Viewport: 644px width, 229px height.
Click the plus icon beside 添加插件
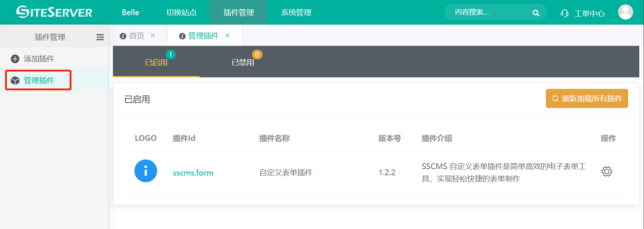tap(15, 59)
